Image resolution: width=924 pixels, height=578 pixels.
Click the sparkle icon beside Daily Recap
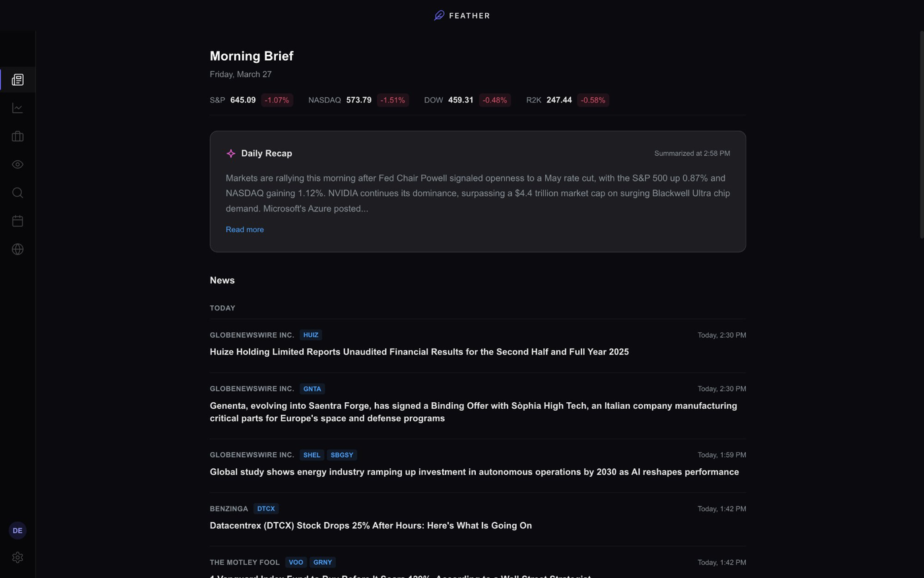point(231,153)
